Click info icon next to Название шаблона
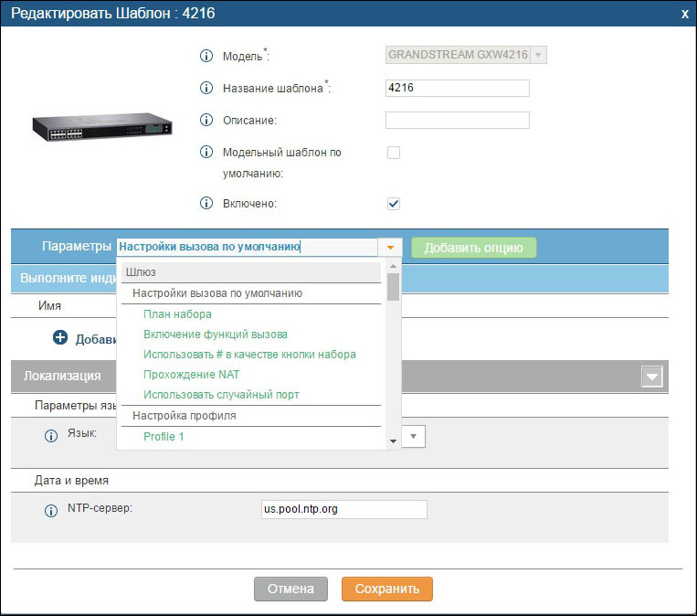Viewport: 697px width, 616px height. pyautogui.click(x=206, y=88)
